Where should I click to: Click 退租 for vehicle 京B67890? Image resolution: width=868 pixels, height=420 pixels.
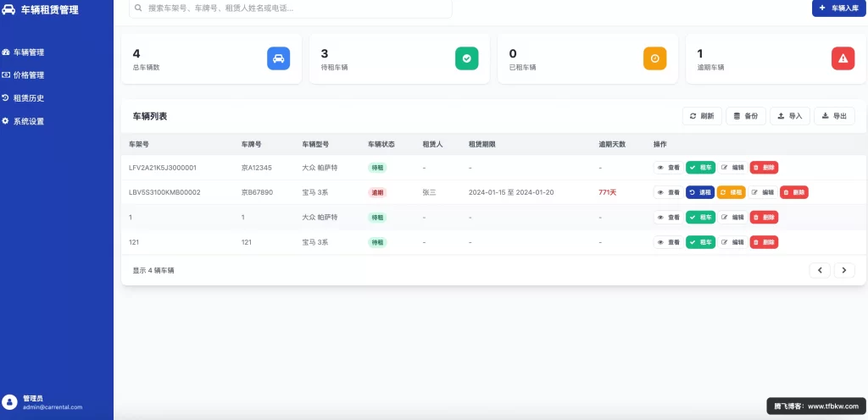click(x=700, y=192)
